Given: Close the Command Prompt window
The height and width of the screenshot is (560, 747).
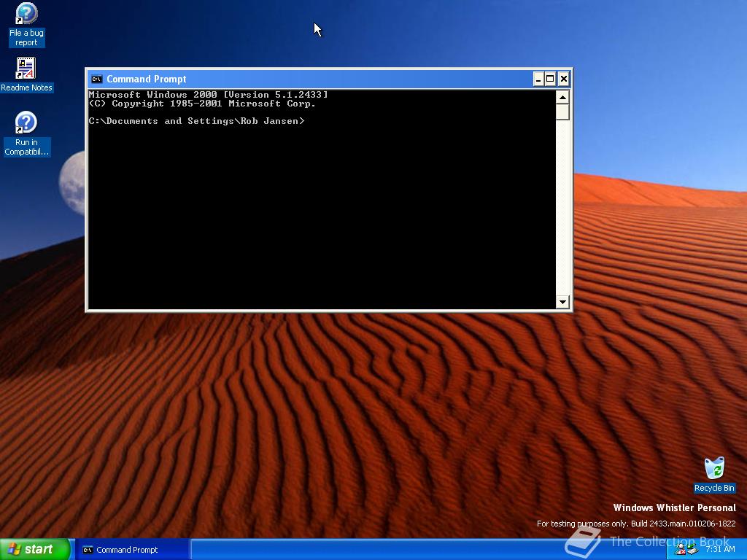Looking at the screenshot, I should (x=564, y=79).
